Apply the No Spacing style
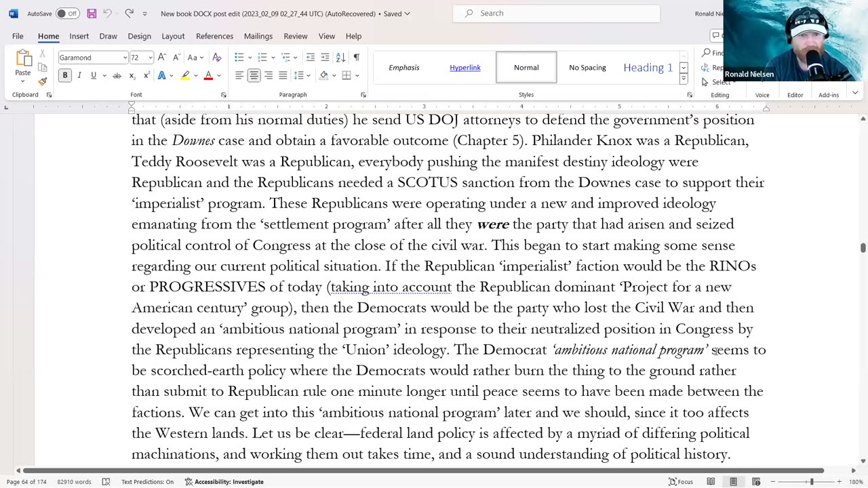 click(587, 67)
